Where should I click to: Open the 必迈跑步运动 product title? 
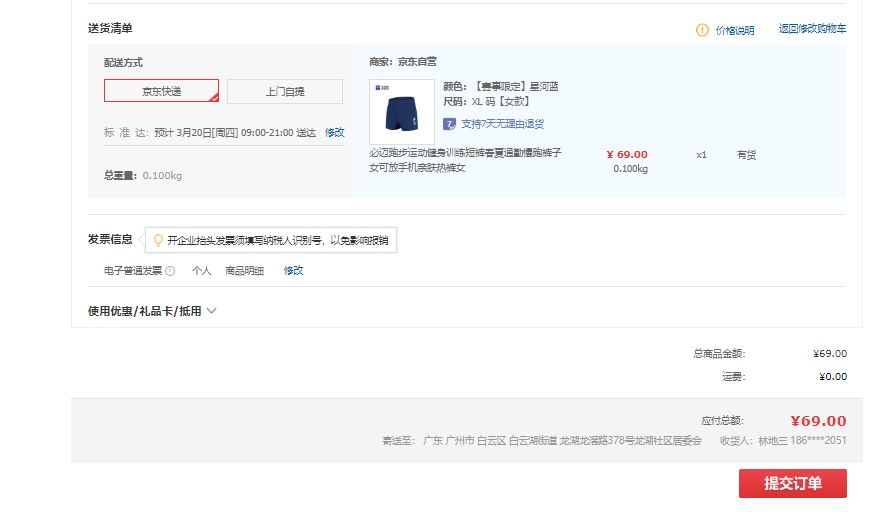coord(465,160)
